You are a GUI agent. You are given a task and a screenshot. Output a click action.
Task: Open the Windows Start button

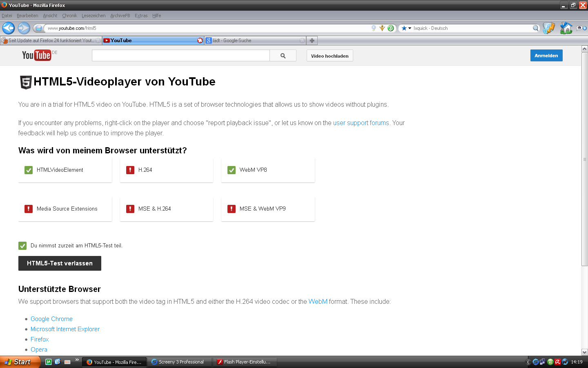[20, 362]
